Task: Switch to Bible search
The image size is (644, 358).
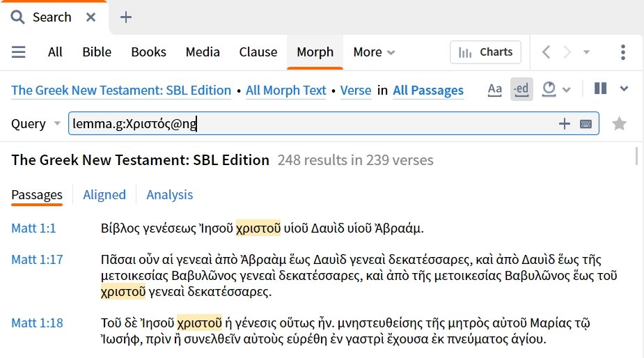Action: pos(97,52)
